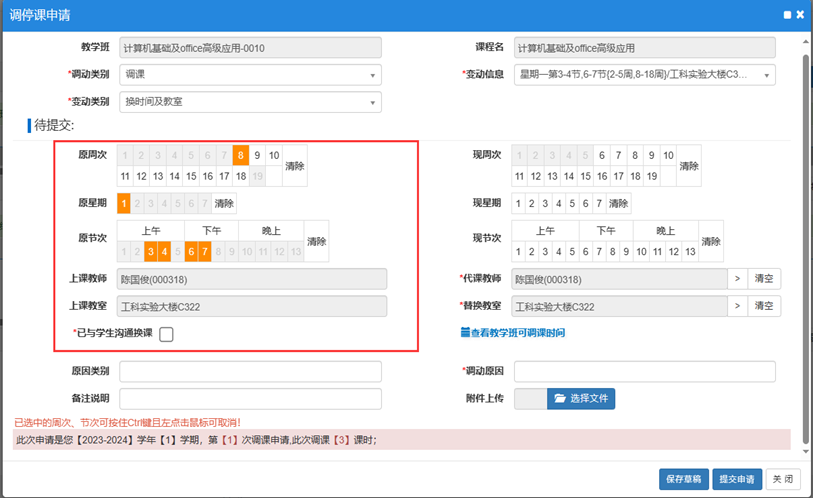
Task: Select weekday 3 in 现星期 row
Action: point(545,204)
